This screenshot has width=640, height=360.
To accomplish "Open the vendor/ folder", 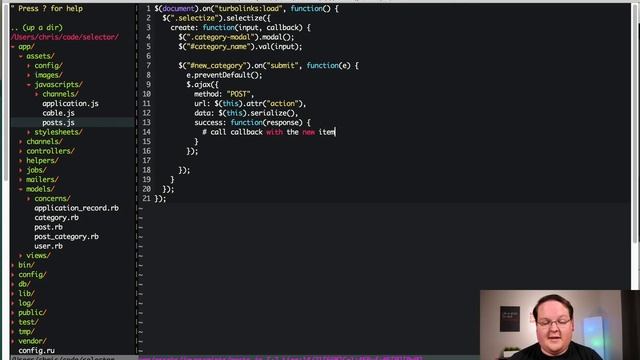I will [32, 341].
